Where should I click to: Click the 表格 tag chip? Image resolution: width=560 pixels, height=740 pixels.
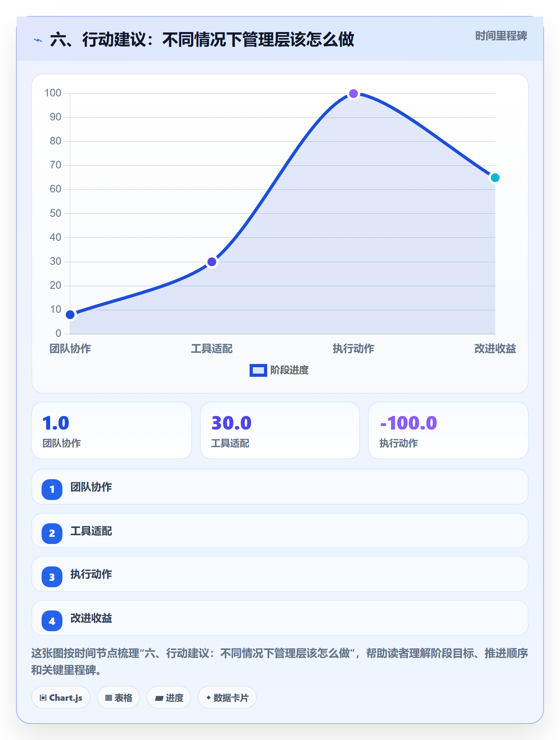point(118,698)
